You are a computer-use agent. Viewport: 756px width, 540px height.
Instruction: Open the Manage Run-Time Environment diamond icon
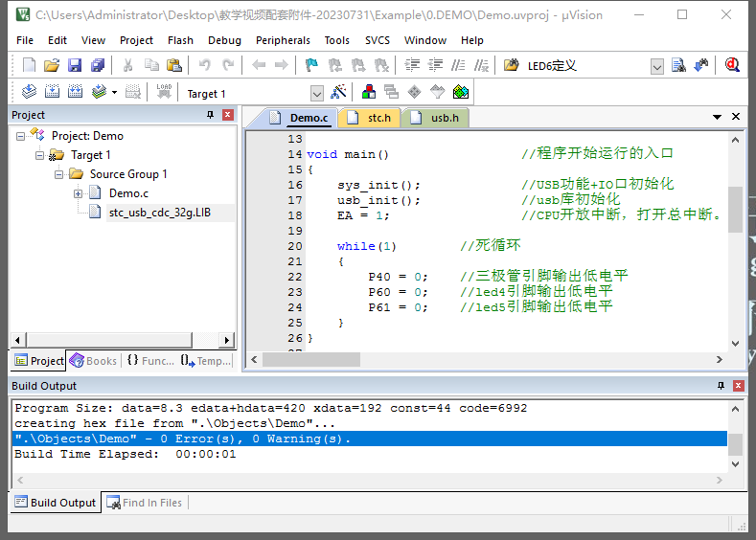coord(414,92)
